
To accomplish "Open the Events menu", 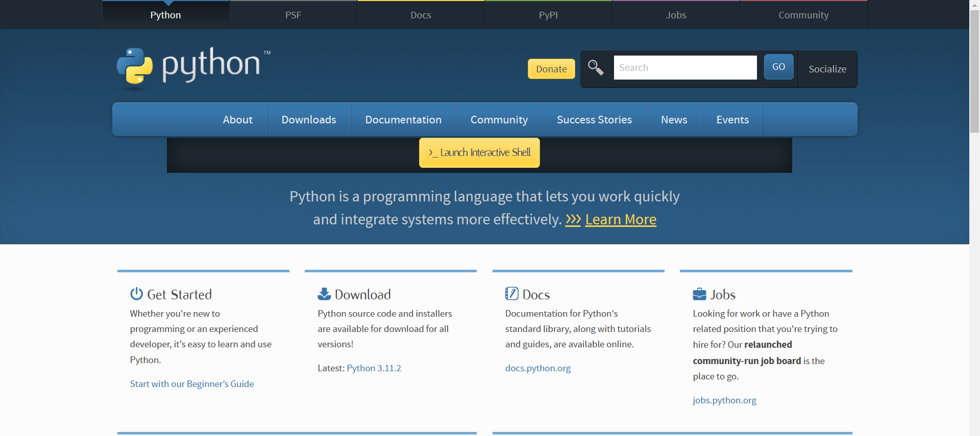I will click(x=732, y=119).
